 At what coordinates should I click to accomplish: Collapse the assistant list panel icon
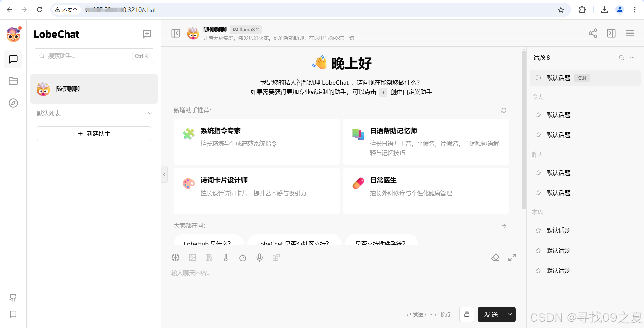tap(176, 33)
